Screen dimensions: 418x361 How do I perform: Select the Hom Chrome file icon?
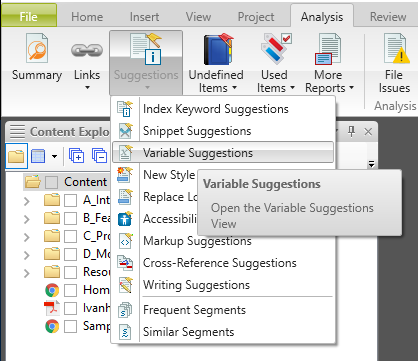(52, 290)
